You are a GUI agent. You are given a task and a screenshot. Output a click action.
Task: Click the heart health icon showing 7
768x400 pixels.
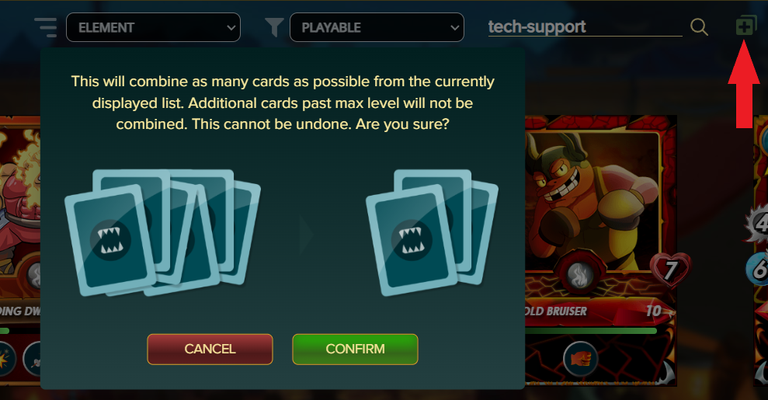670,269
